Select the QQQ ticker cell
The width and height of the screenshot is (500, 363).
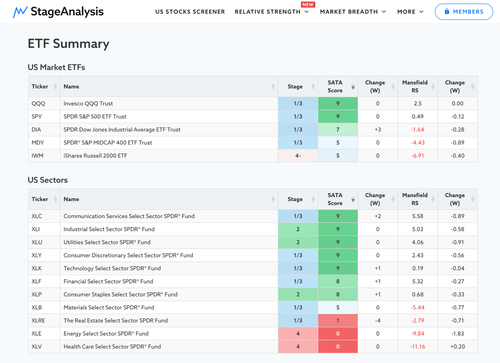44,104
